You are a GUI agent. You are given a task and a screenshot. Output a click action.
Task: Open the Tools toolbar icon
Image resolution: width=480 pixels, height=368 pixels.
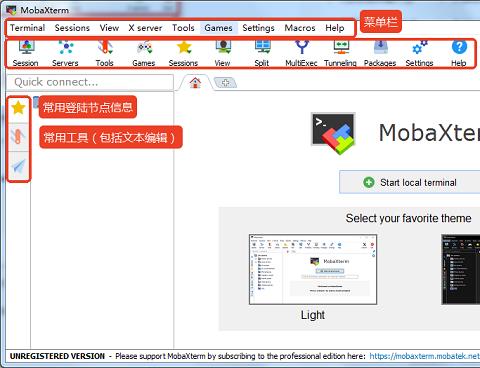click(105, 53)
